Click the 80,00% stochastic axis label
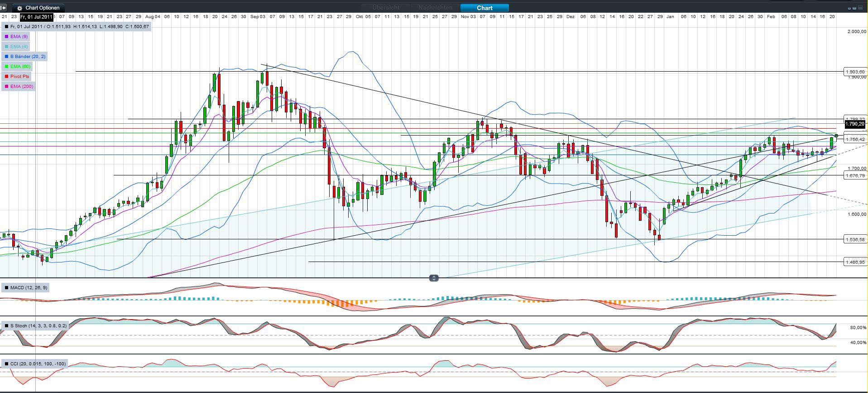The width and height of the screenshot is (868, 393). pos(858,328)
